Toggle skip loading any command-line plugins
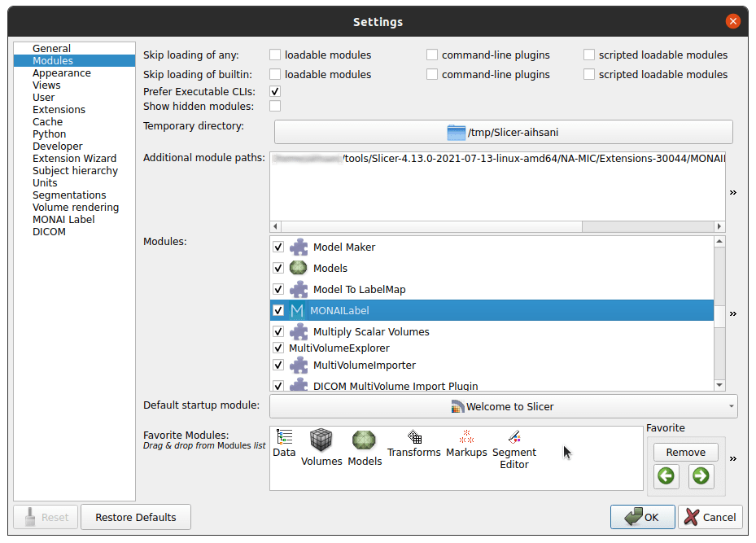 point(432,55)
